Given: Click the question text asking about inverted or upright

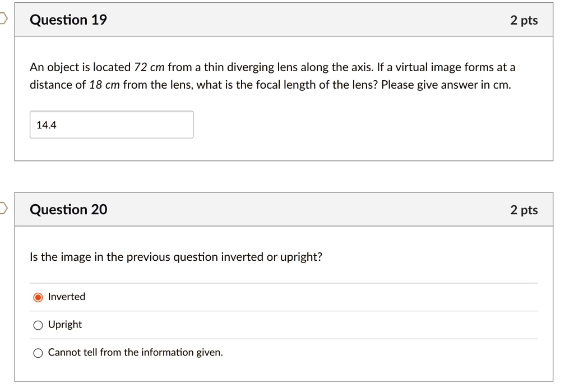Looking at the screenshot, I should pyautogui.click(x=175, y=257).
